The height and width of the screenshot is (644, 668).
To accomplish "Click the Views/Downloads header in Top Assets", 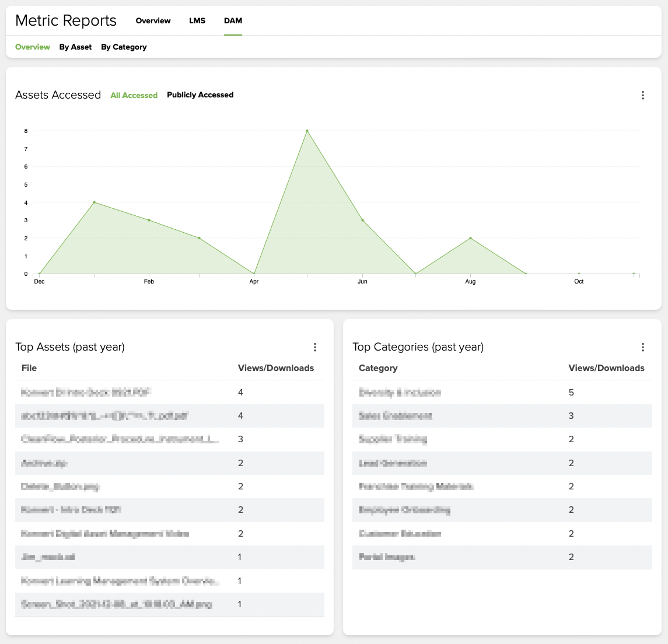I will (x=276, y=368).
